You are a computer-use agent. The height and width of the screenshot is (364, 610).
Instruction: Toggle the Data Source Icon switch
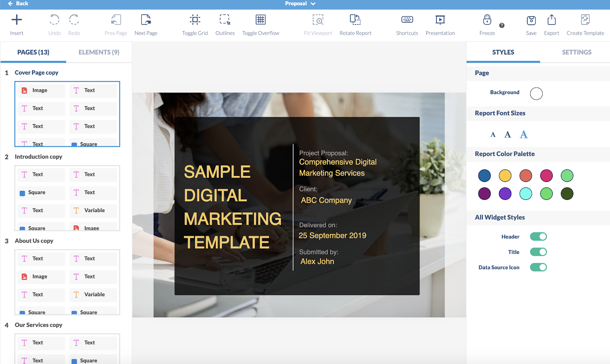(x=538, y=267)
